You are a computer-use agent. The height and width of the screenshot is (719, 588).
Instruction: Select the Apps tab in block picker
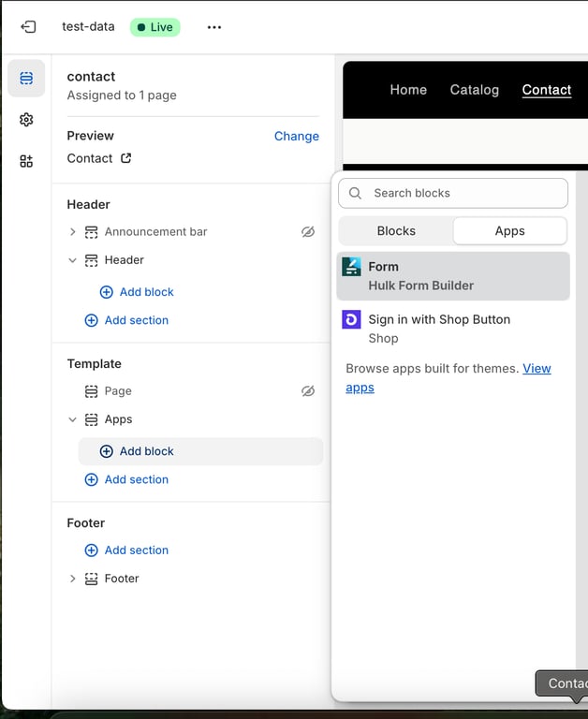coord(509,231)
